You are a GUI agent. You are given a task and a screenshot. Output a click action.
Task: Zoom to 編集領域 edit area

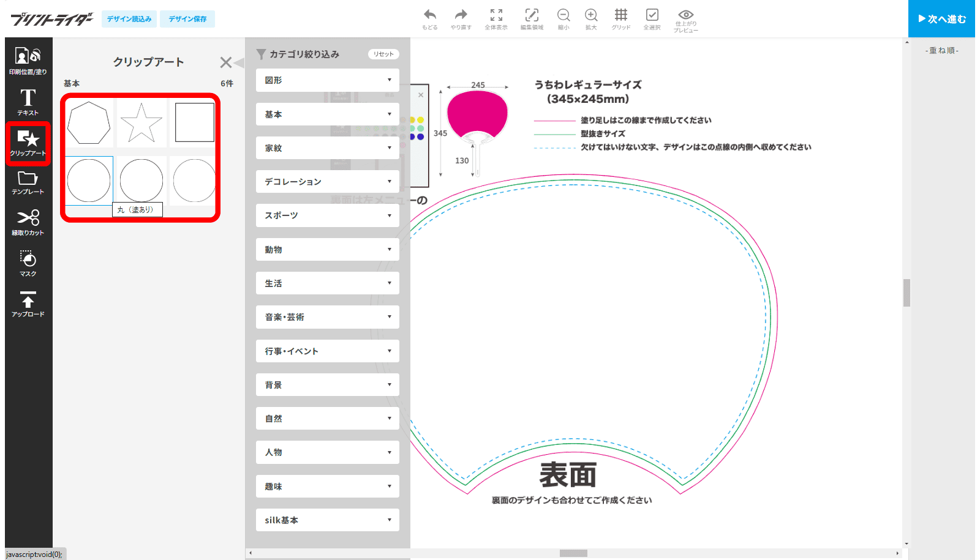[x=532, y=19]
